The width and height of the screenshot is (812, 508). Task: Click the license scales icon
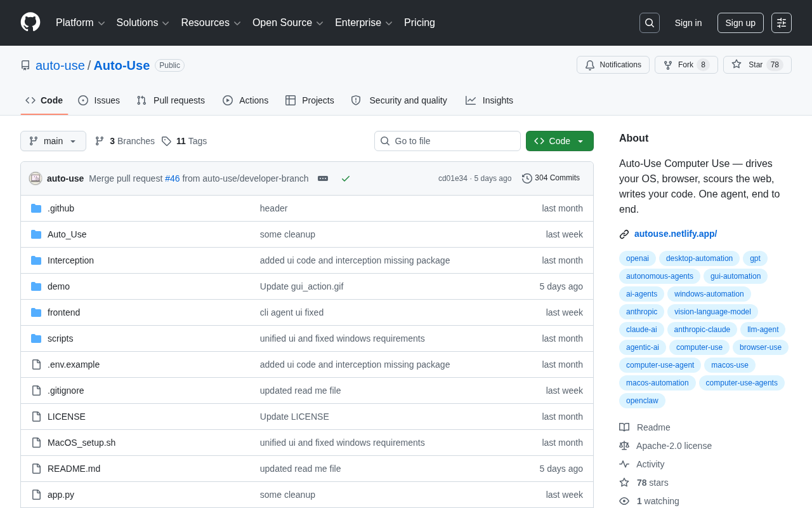(624, 446)
